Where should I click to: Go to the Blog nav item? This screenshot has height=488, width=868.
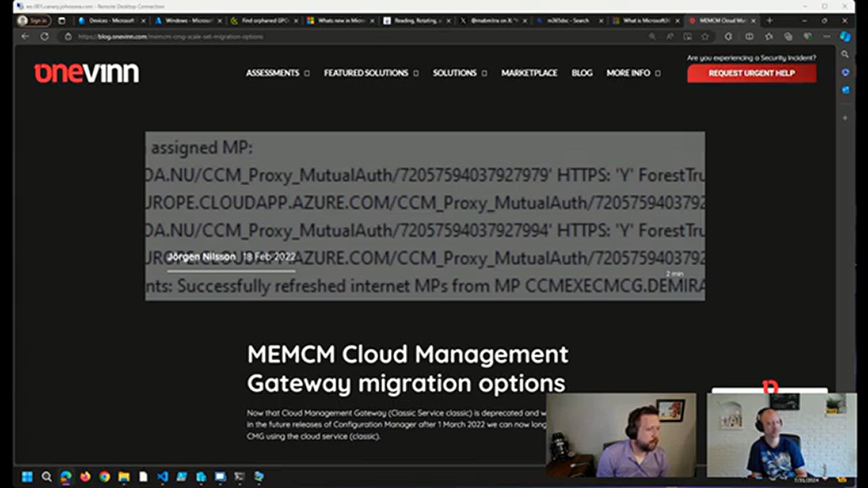click(581, 73)
